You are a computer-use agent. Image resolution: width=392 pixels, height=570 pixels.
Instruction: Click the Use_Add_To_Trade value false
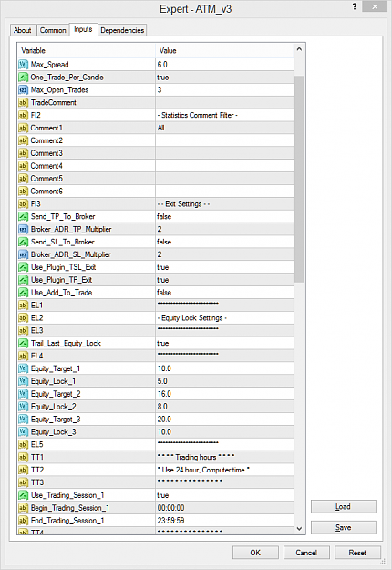[164, 293]
